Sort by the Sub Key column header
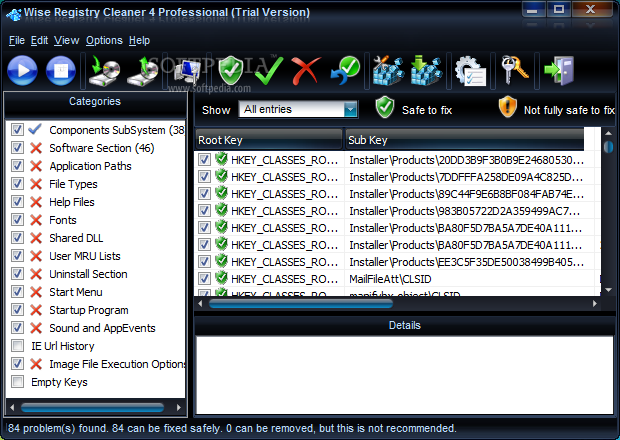Screen dimensions: 620x440 click(465, 140)
